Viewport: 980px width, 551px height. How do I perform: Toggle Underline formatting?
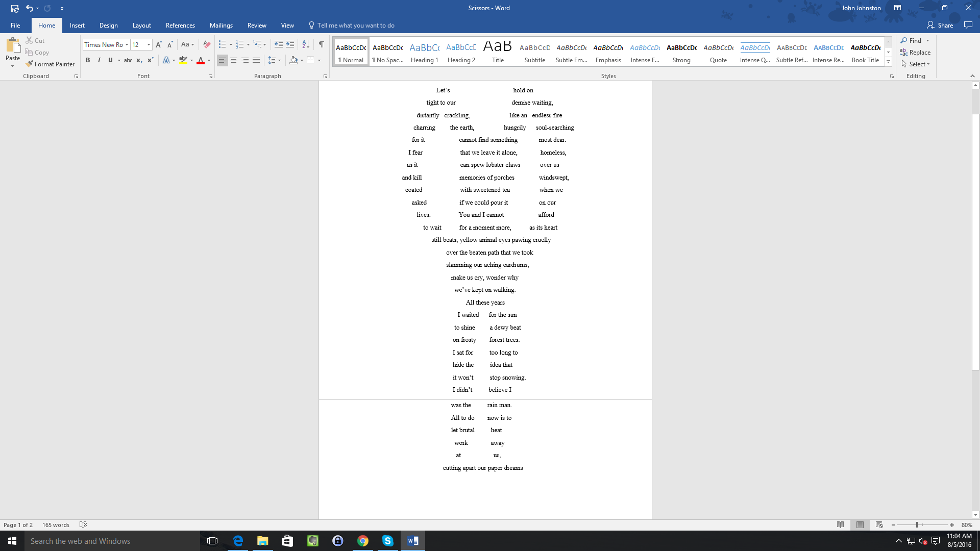110,60
